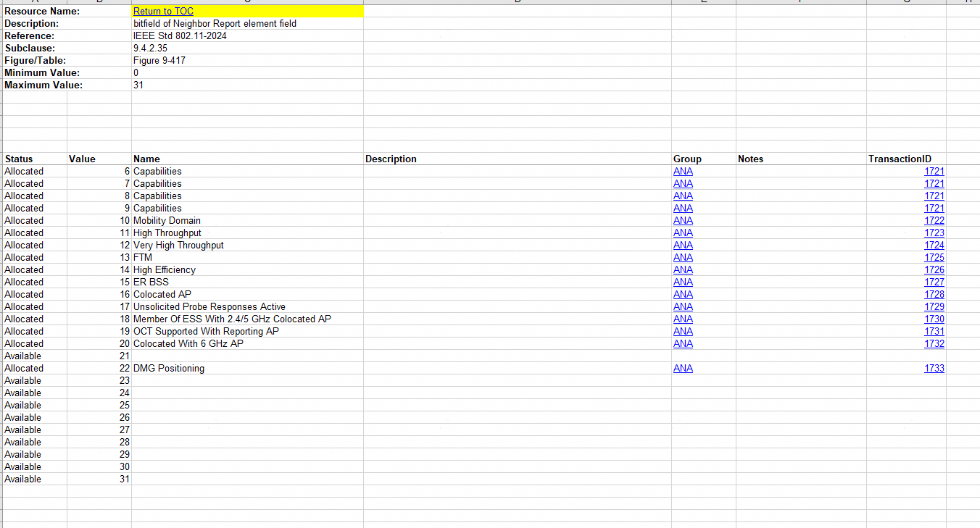Click the ANA link in the DMG Positioning row
This screenshot has width=980, height=528.
point(683,369)
